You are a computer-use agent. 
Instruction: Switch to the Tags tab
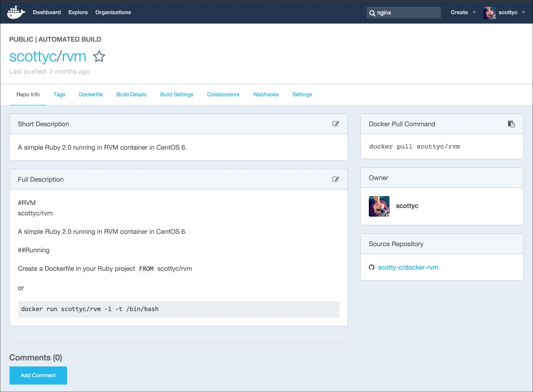click(x=59, y=94)
